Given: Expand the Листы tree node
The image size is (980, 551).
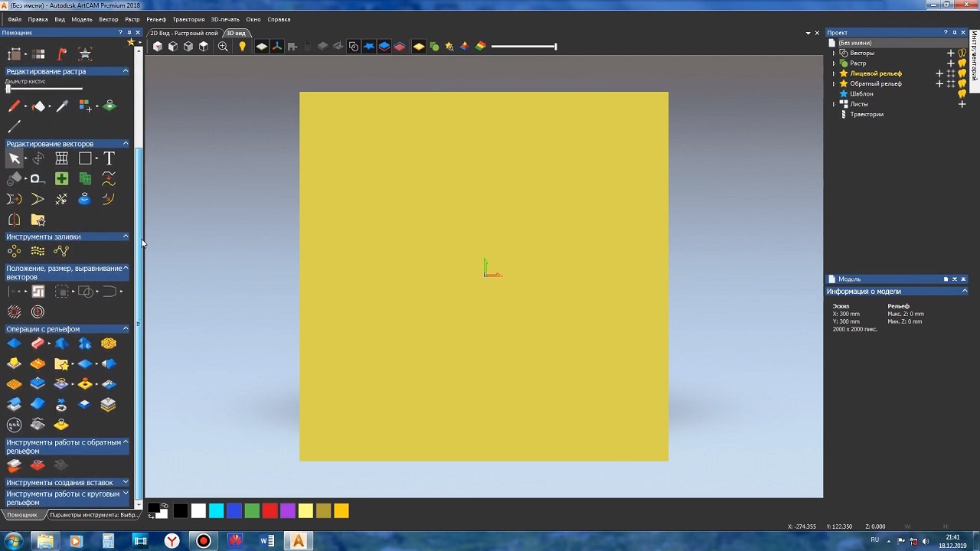Looking at the screenshot, I should point(834,104).
